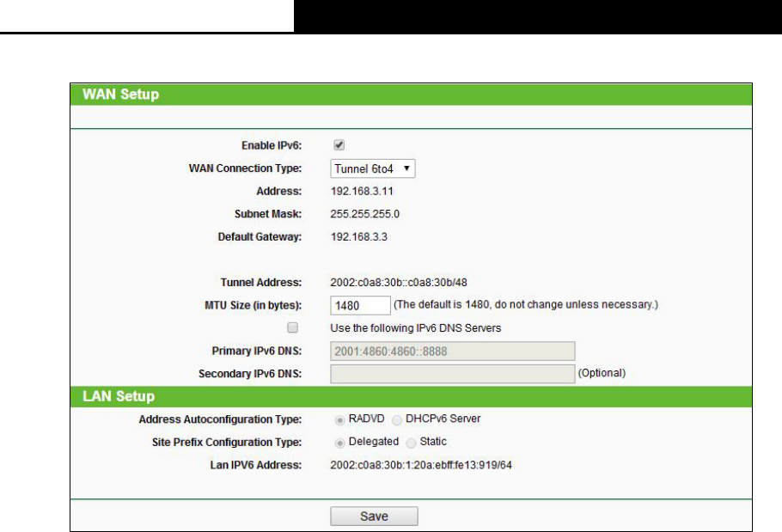782x532 pixels.
Task: Click the subnet mask 255.255.255.0
Action: coord(364,214)
